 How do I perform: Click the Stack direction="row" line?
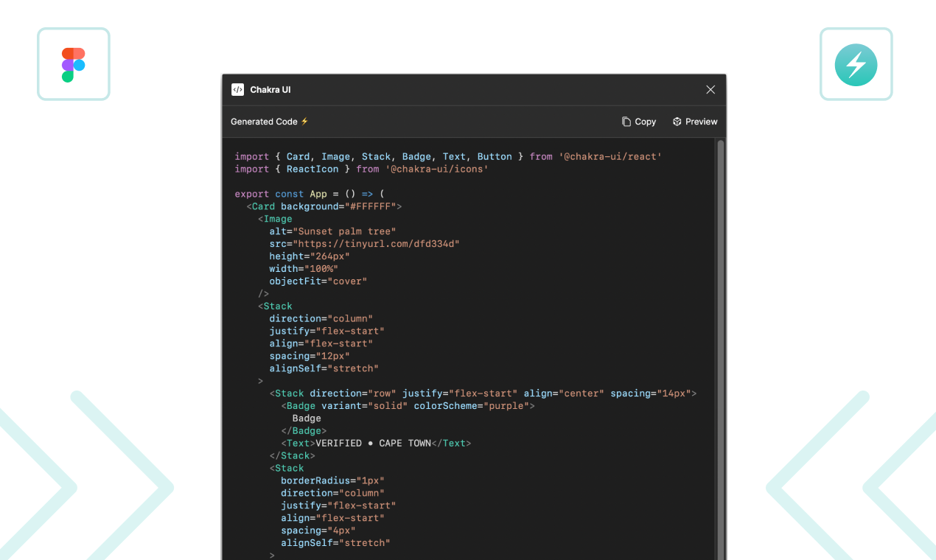[483, 393]
